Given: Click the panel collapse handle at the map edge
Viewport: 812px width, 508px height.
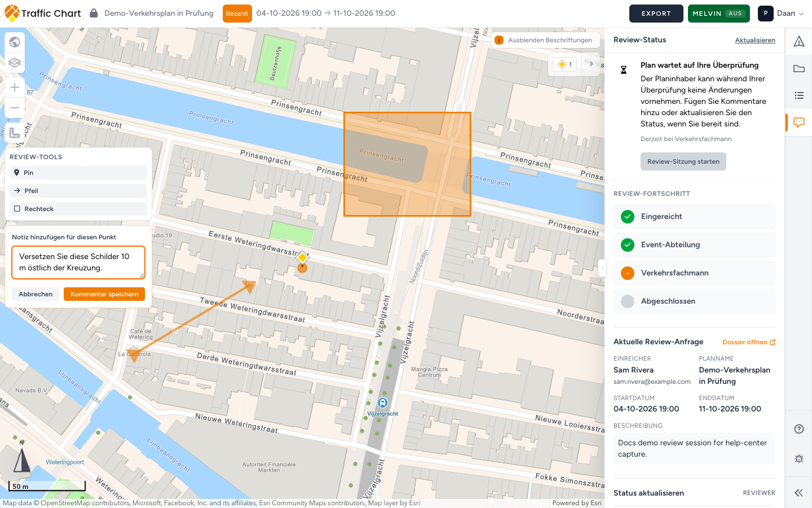Looking at the screenshot, I should (x=602, y=268).
